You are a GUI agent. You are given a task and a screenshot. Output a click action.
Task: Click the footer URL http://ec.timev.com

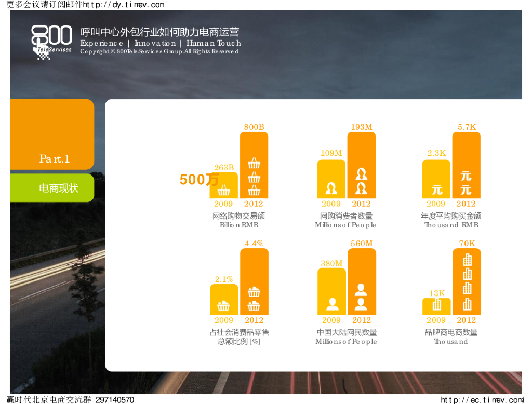(482, 400)
